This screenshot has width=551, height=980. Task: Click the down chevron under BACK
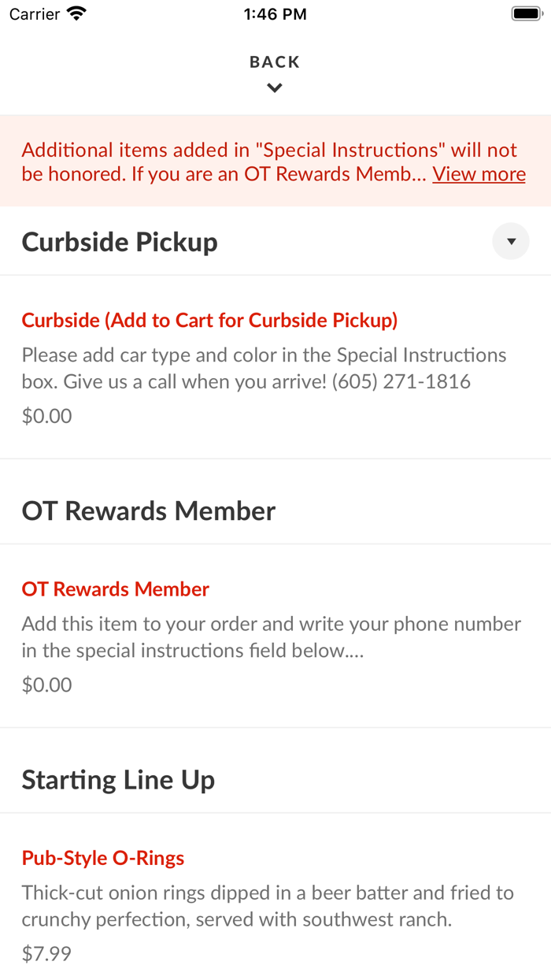(275, 88)
